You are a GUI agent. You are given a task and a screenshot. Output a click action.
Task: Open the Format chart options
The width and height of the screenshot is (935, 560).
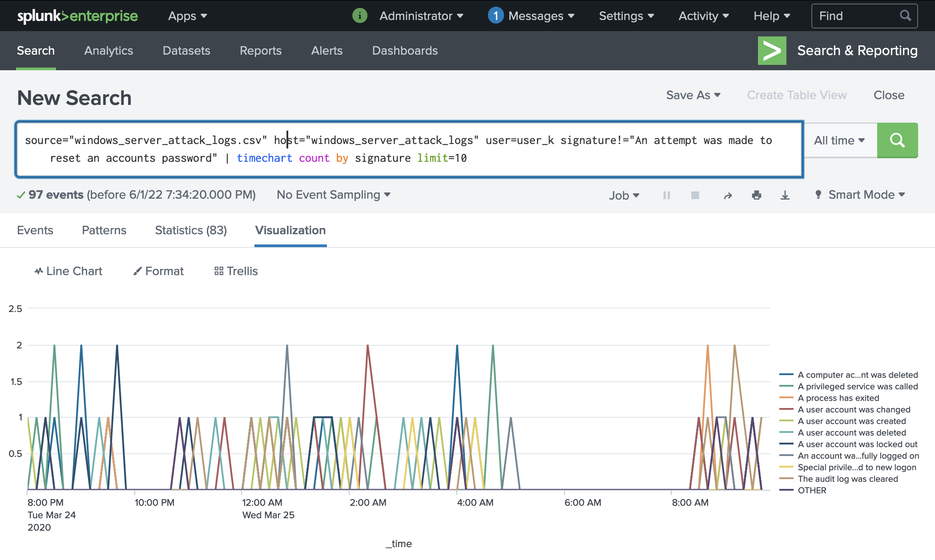tap(158, 271)
